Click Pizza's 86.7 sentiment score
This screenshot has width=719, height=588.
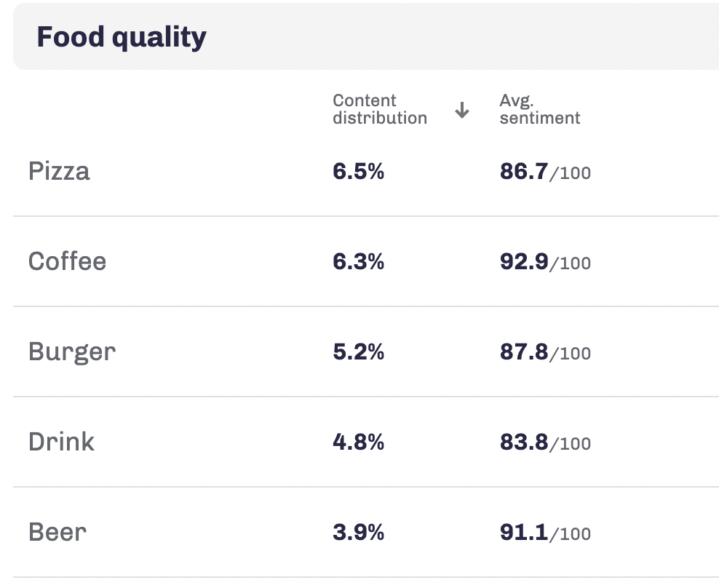coord(523,172)
